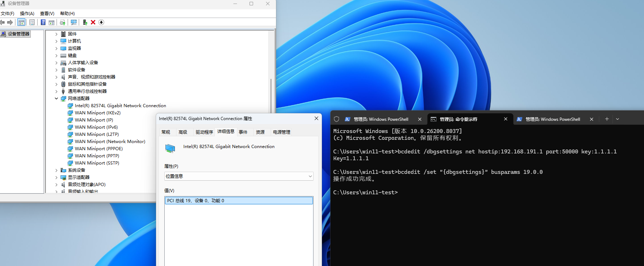This screenshot has width=644, height=266.
Task: Close the Intel(R) 82574L properties dialog
Action: (316, 118)
